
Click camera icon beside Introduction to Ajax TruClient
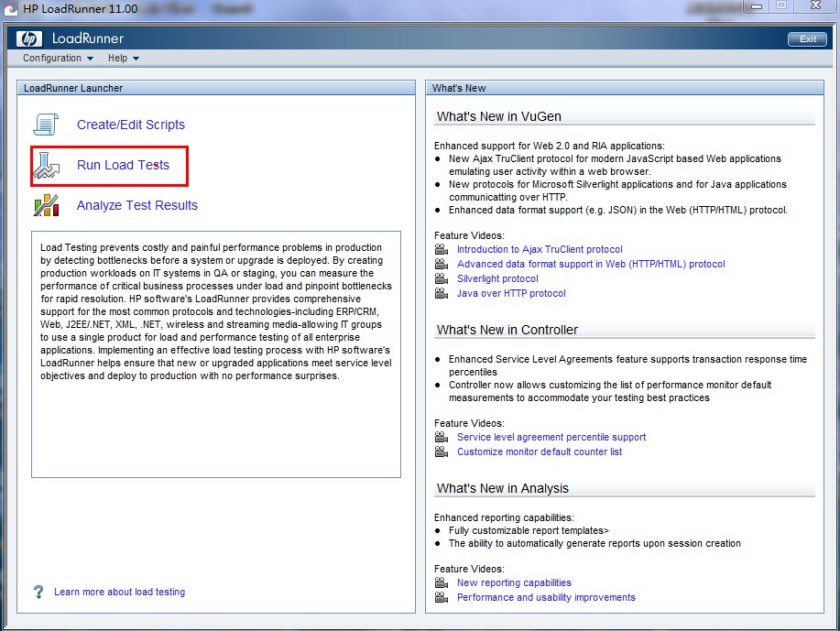point(442,249)
